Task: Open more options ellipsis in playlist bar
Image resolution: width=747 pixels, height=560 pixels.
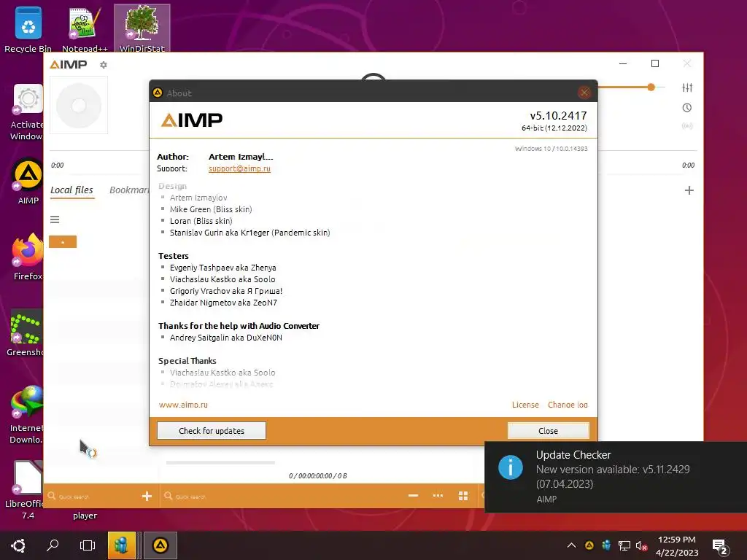Action: 438,496
